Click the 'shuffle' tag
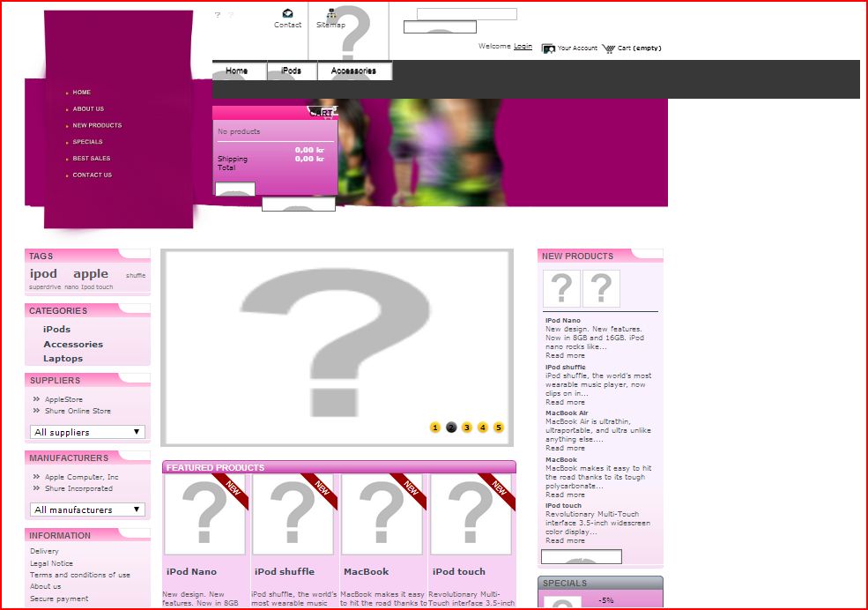Screen dimensions: 868x610 coord(136,275)
